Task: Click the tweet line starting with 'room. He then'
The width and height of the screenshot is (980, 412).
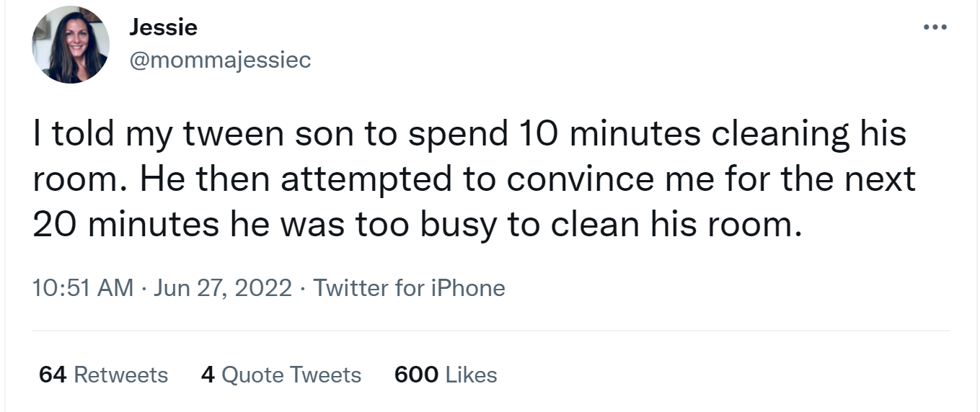Action: pos(474,179)
